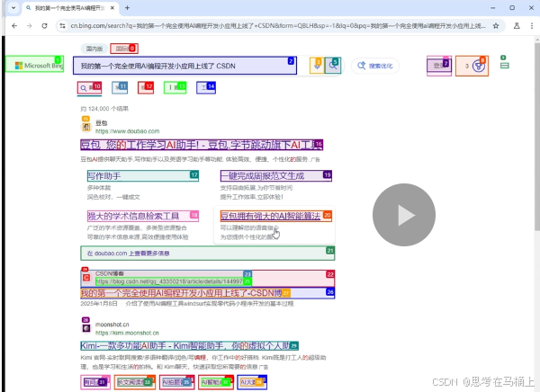Click the AI大 Kimi sublink
This screenshot has width=540, height=392.
(252, 382)
